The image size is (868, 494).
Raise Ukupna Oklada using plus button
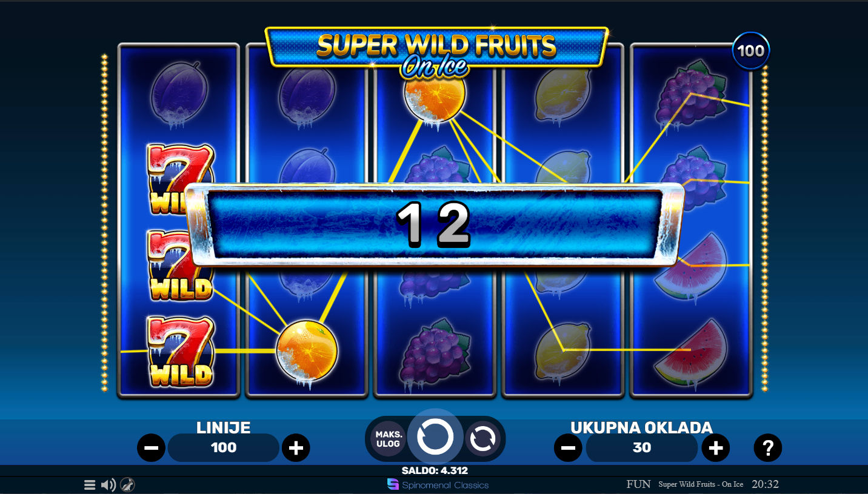(716, 448)
